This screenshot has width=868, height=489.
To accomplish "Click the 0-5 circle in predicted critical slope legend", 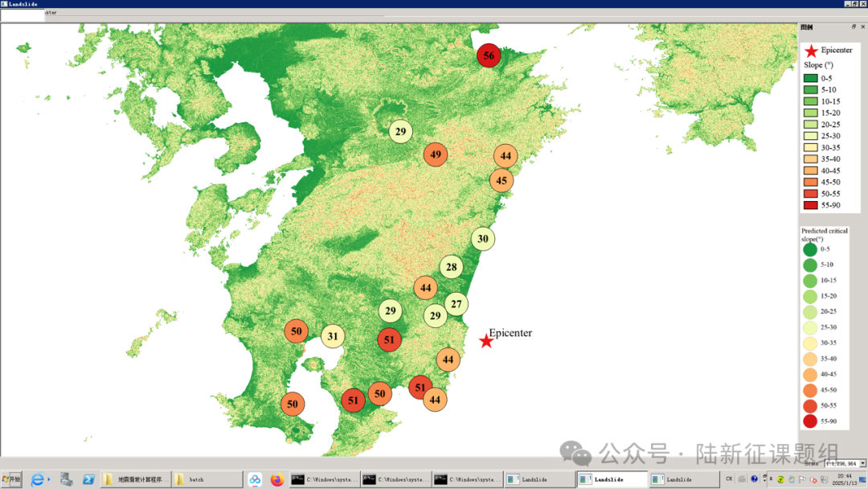I will pyautogui.click(x=809, y=249).
